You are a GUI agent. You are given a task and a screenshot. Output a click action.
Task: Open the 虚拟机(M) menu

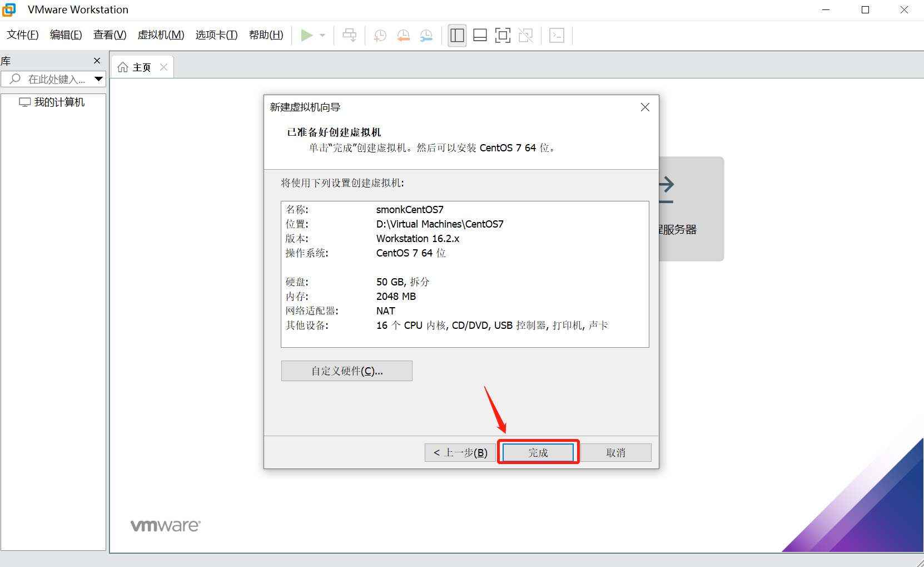pos(161,34)
